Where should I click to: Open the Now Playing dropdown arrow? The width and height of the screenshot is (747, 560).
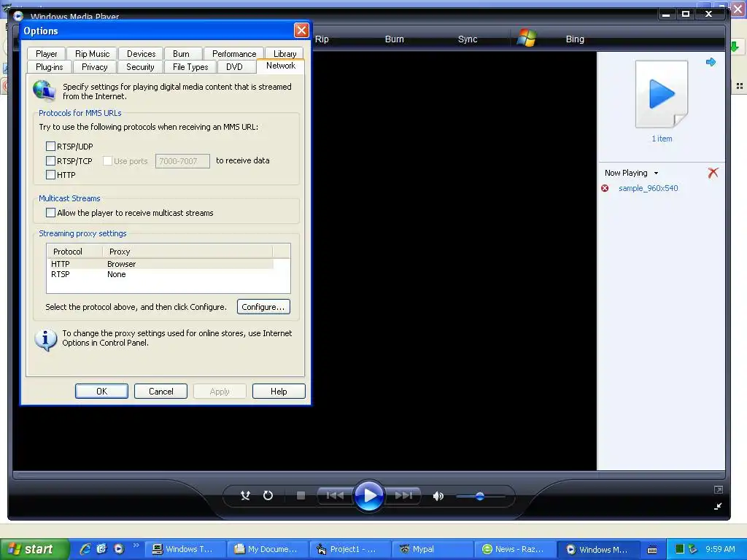click(x=656, y=174)
